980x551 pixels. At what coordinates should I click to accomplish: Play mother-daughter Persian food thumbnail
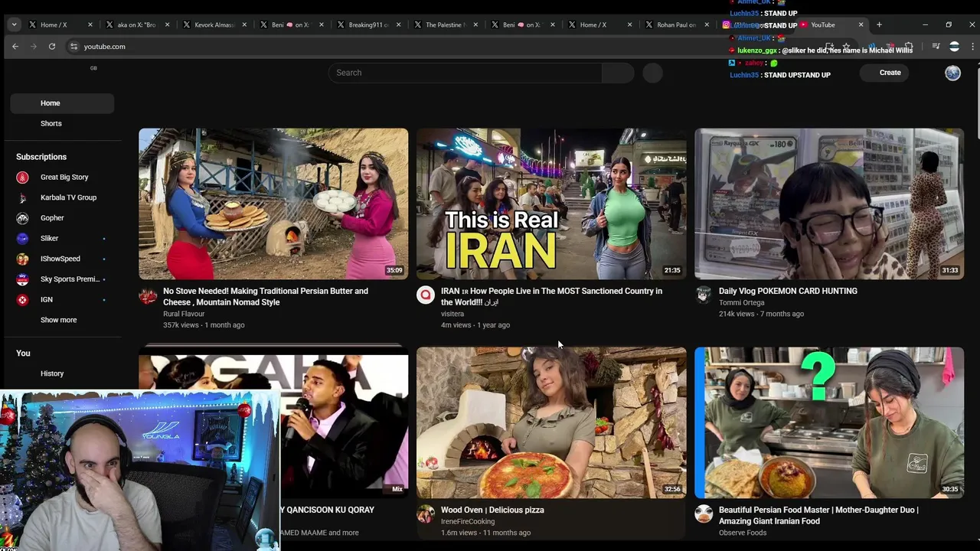point(829,422)
